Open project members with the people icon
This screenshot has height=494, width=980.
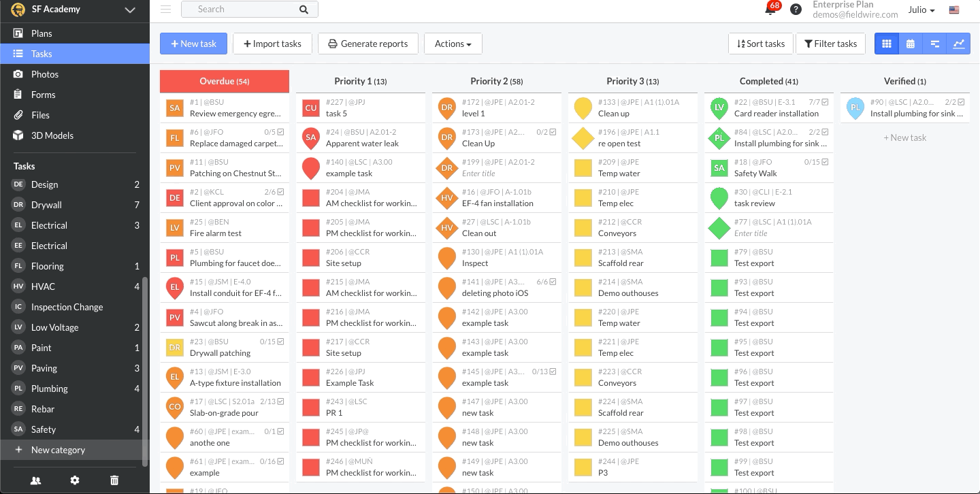[35, 480]
